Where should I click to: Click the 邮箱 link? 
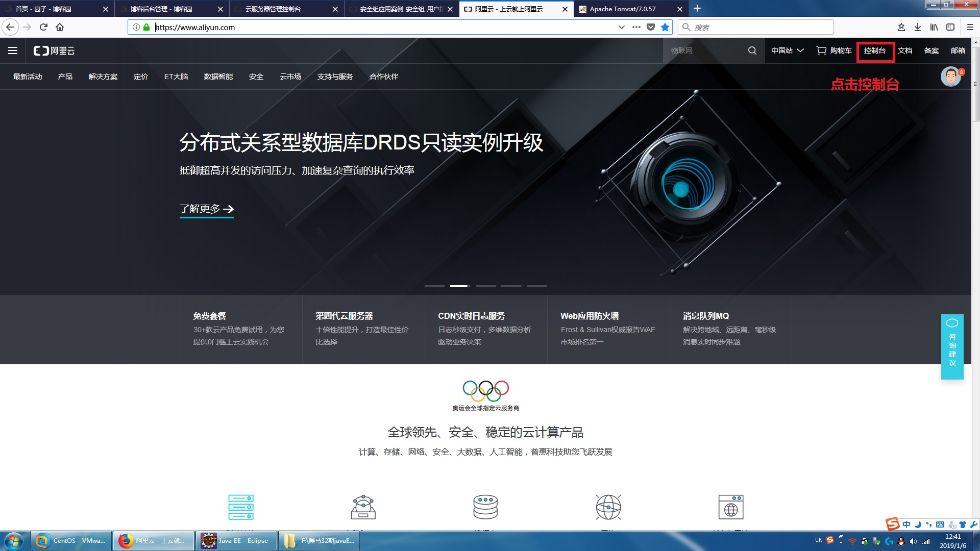coord(958,51)
